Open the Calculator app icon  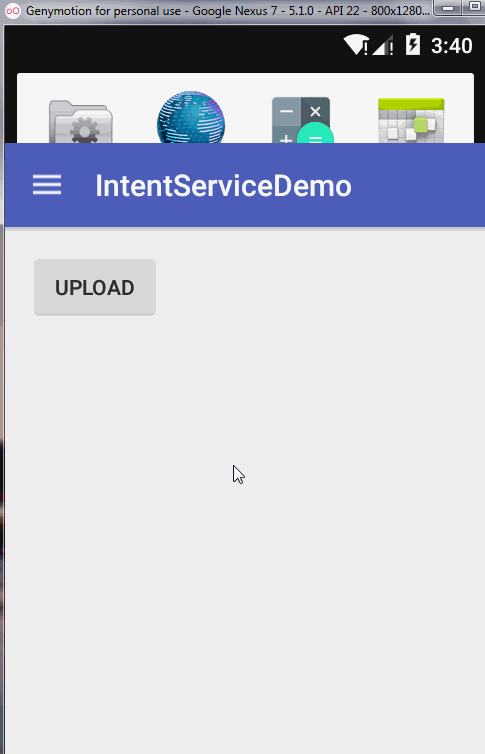[303, 120]
